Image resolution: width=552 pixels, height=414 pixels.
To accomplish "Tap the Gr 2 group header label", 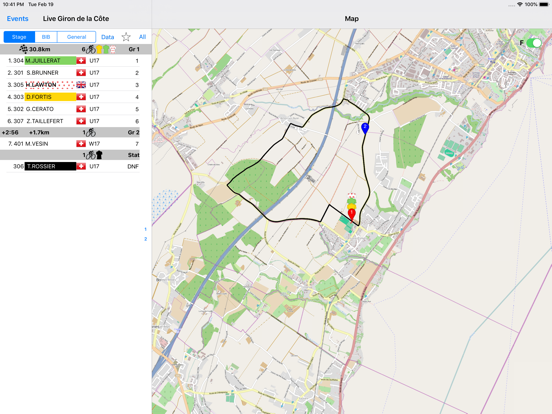I will [x=134, y=132].
